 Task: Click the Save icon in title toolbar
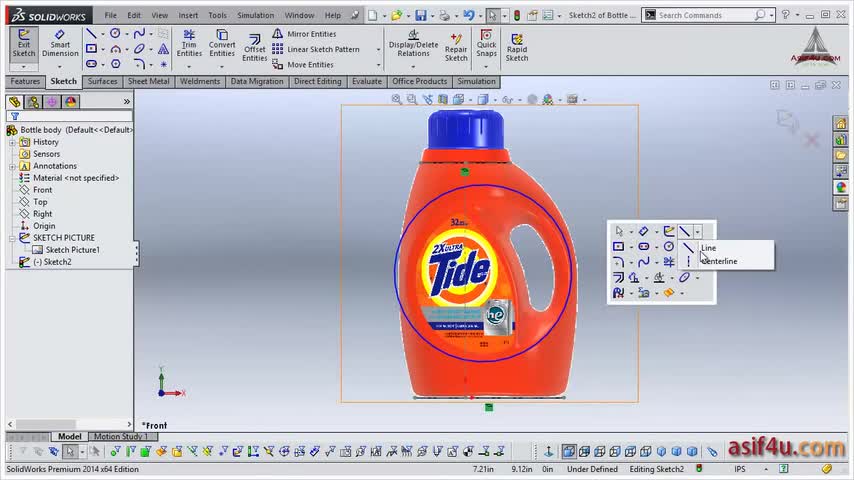[x=420, y=15]
